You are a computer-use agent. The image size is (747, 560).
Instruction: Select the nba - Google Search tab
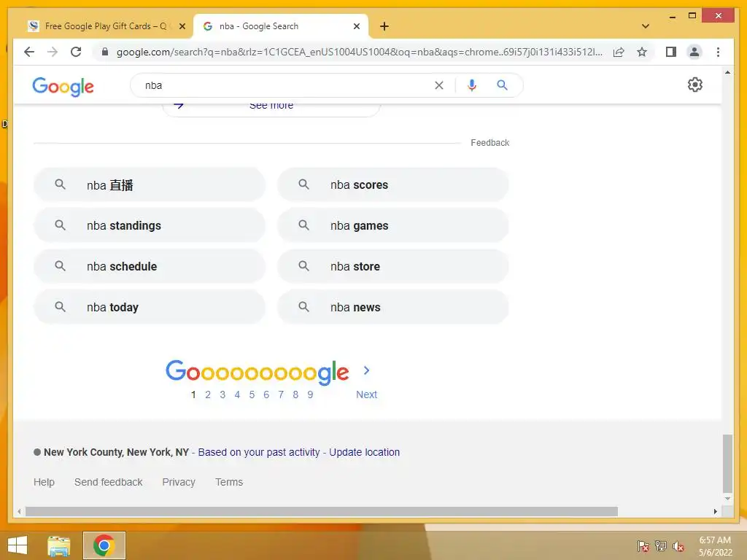click(281, 26)
